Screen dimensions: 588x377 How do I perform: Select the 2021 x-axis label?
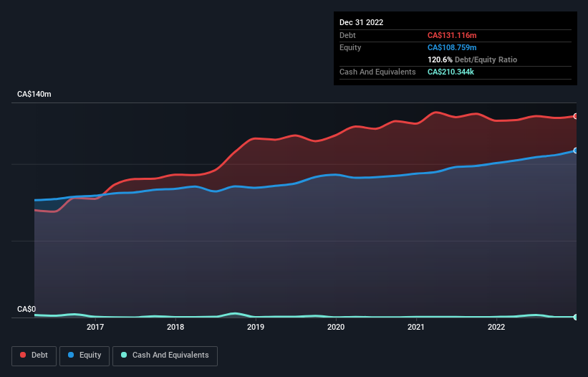tap(416, 327)
